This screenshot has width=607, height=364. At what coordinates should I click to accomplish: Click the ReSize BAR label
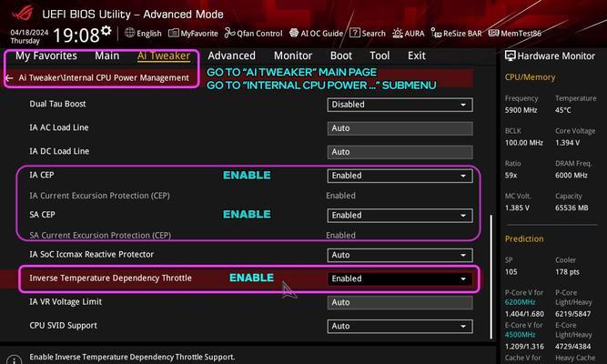click(x=462, y=34)
